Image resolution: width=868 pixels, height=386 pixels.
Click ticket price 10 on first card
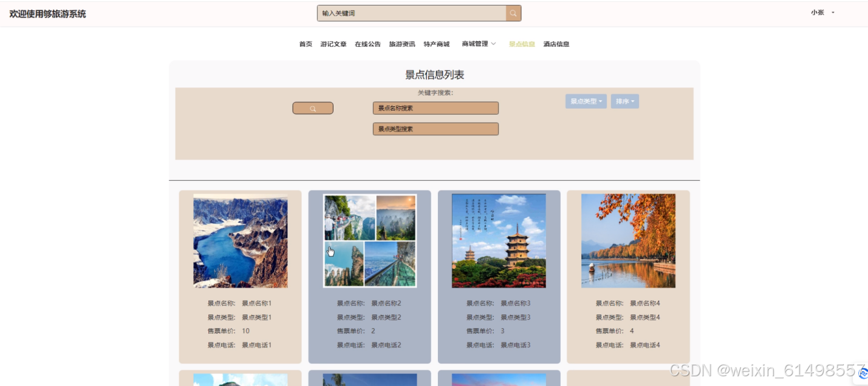click(x=246, y=331)
